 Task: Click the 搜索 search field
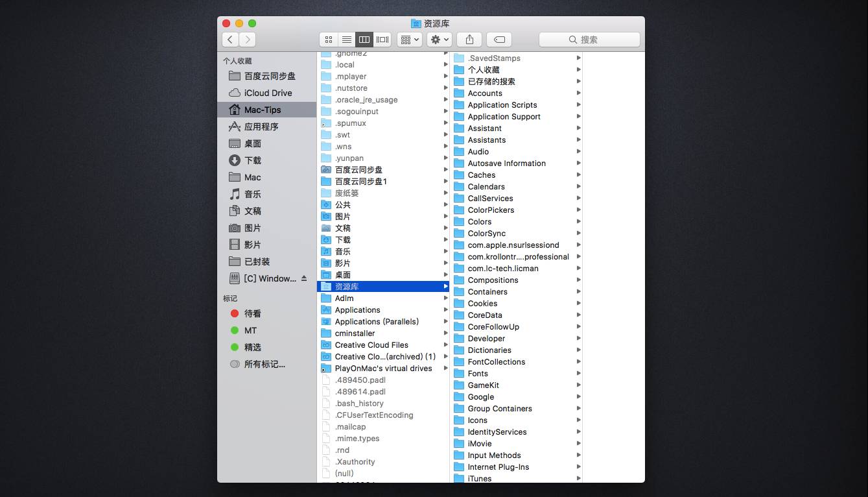589,40
